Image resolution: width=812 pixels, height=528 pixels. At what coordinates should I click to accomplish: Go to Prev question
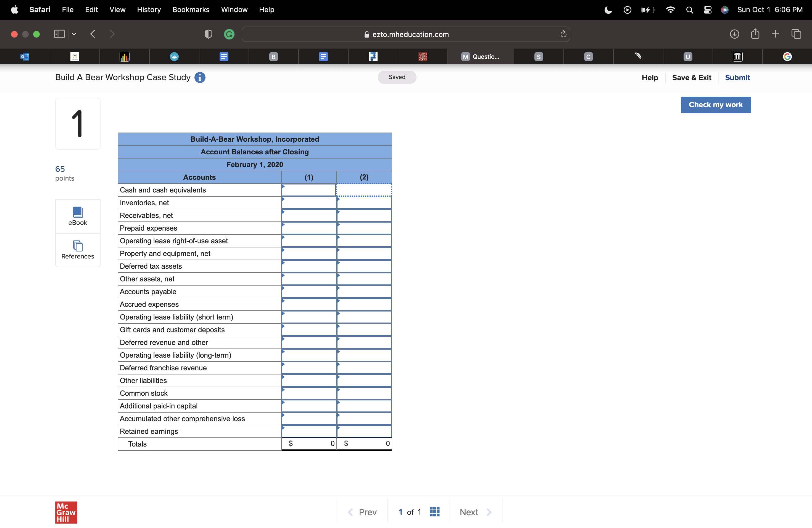coord(362,512)
